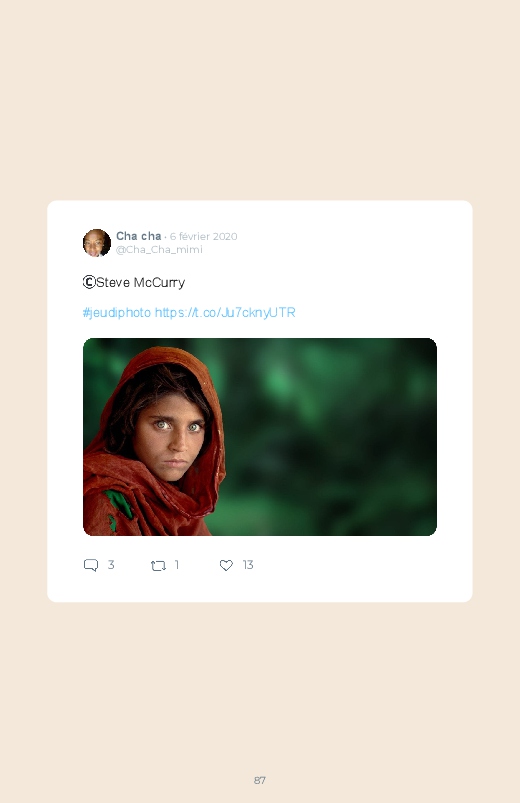
Task: Click the retweet arrows icon
Action: 158,565
